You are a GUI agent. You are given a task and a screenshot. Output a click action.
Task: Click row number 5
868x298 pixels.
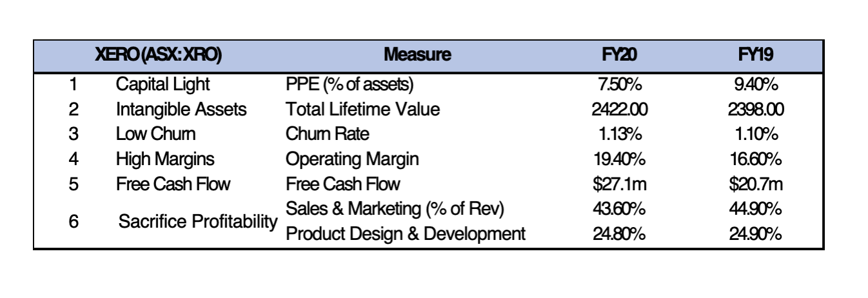coord(74,184)
